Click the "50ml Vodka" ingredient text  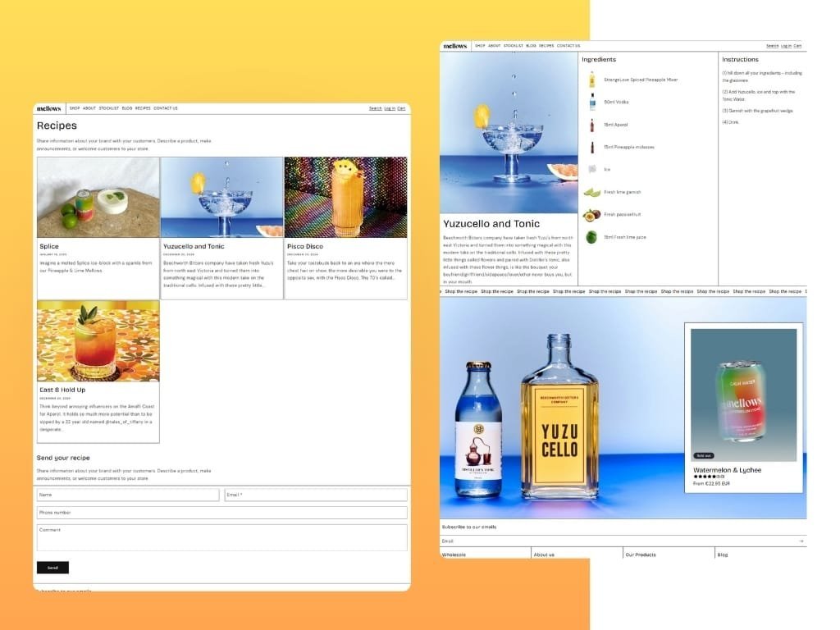[x=616, y=102]
